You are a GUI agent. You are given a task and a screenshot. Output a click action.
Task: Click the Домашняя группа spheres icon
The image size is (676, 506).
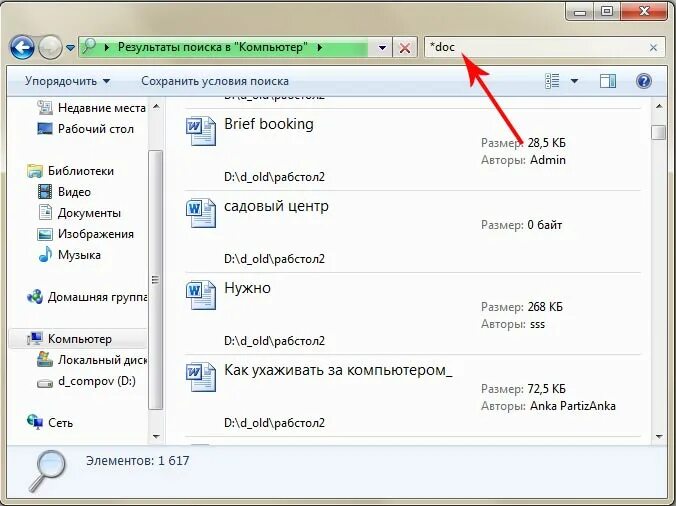pyautogui.click(x=35, y=297)
